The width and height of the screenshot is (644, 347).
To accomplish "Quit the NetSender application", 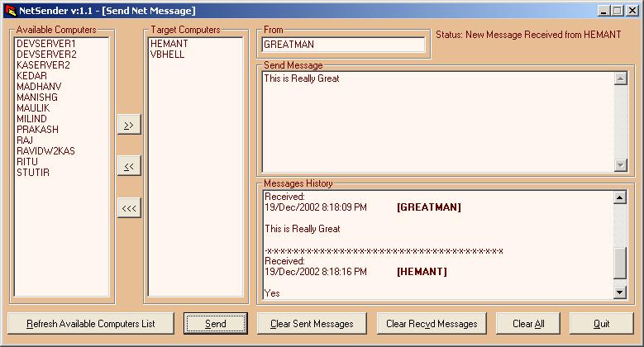I will (x=601, y=324).
